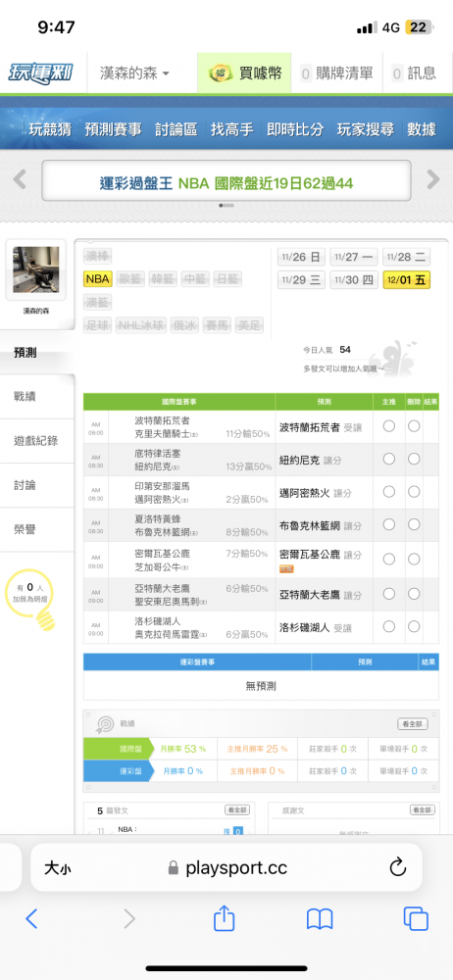Tap the lightbulb follow icon
The height and width of the screenshot is (980, 453).
[x=45, y=619]
